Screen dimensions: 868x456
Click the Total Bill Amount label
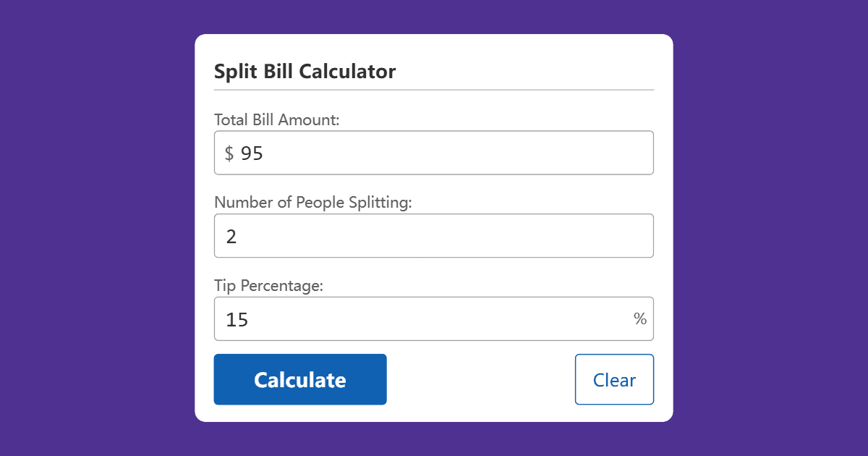[276, 119]
